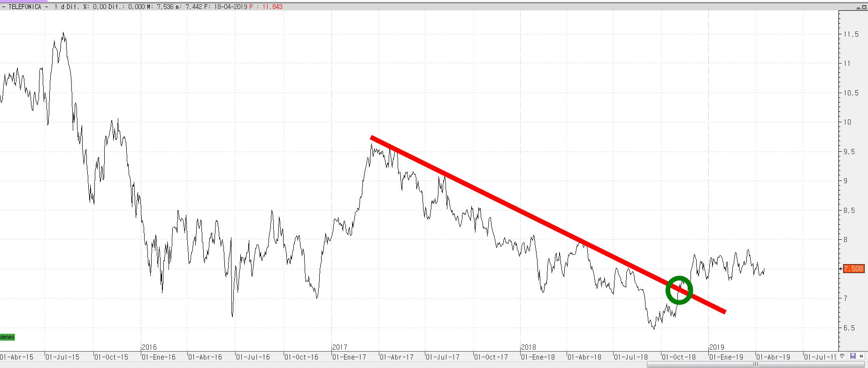Click the 2018 year marker on the time axis
This screenshot has width=868, height=368.
click(529, 347)
